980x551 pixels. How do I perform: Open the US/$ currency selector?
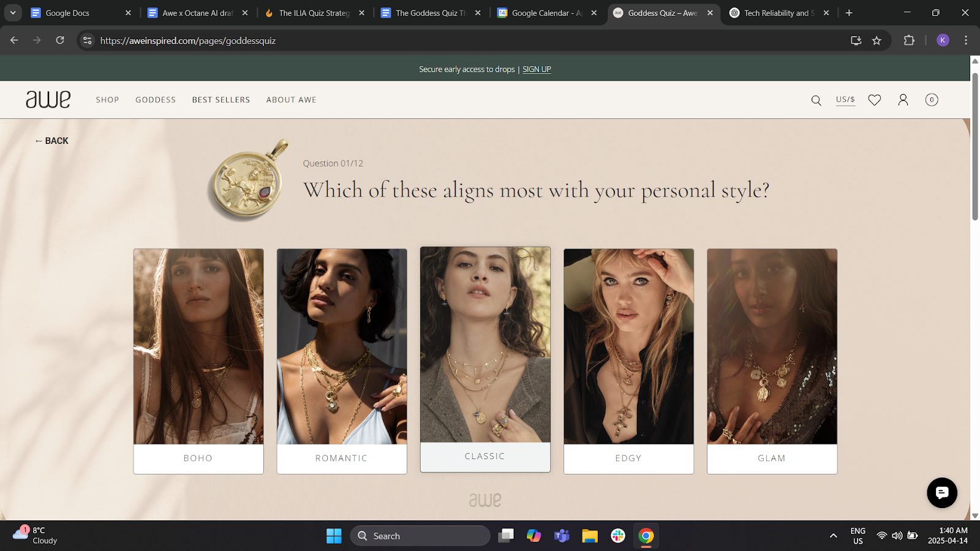[x=845, y=99]
